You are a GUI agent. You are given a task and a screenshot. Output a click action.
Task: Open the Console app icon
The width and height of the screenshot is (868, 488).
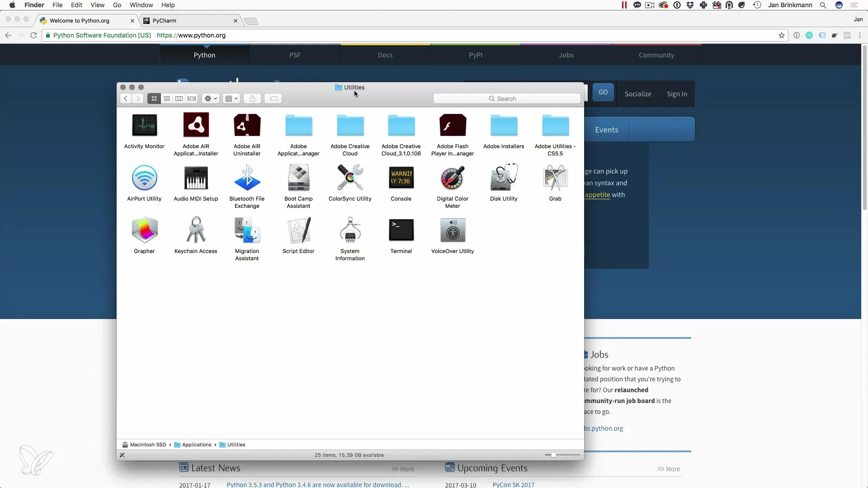(401, 178)
